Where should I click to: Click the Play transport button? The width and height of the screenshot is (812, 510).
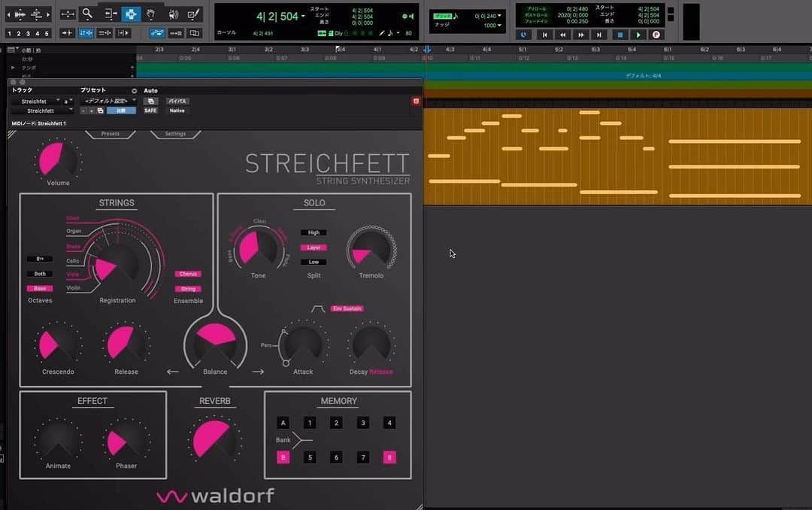pyautogui.click(x=638, y=35)
